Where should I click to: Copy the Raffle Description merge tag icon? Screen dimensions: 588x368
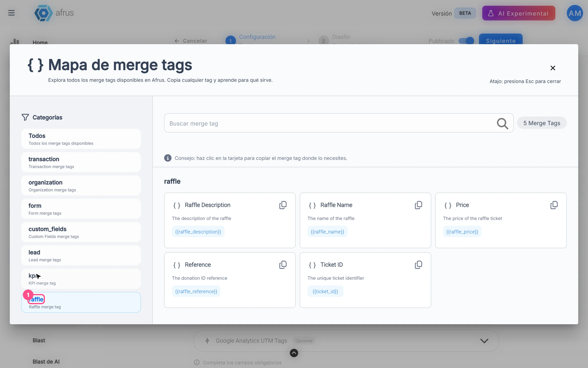(283, 205)
